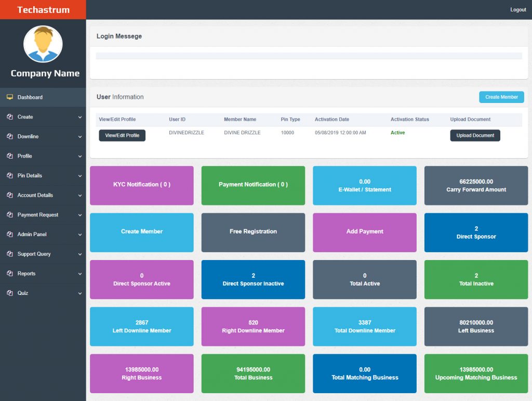Click the Upload Document button

tap(475, 136)
